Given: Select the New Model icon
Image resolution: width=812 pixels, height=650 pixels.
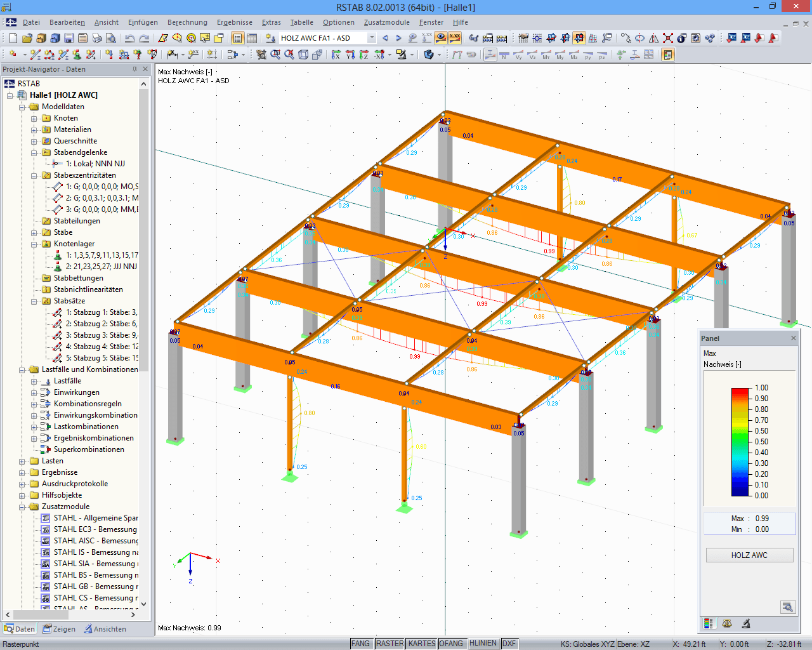Looking at the screenshot, I should tap(14, 37).
